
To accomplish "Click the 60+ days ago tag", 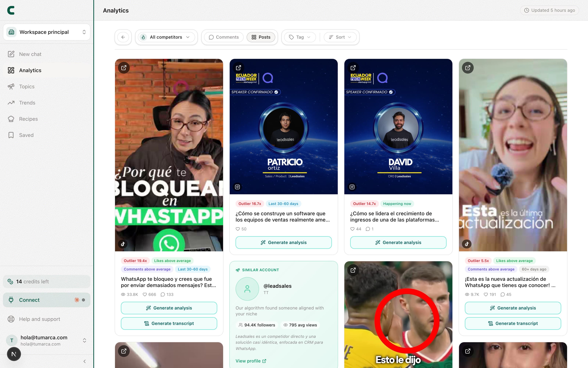I will tap(534, 269).
